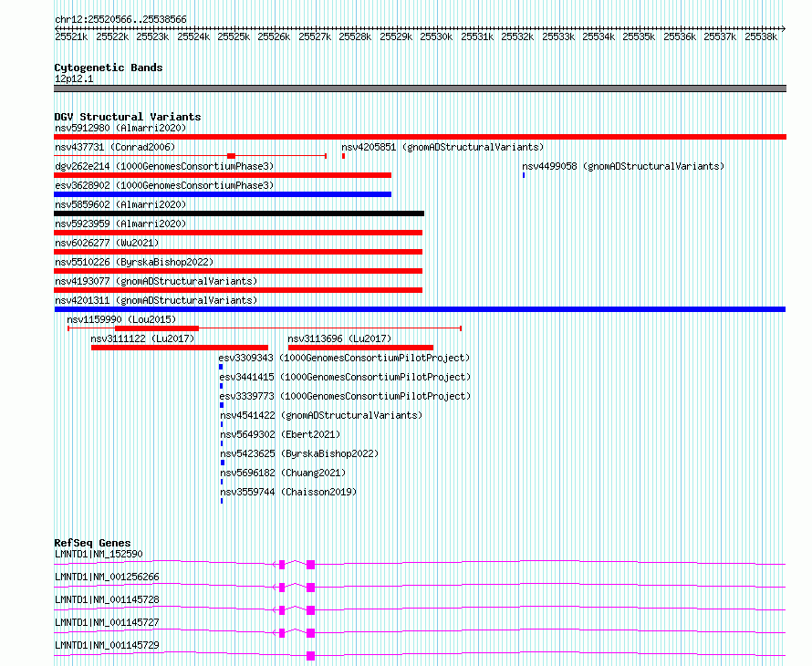
Task: Click the chr12:25520566..25538566 coordinate text
Action: [x=120, y=19]
